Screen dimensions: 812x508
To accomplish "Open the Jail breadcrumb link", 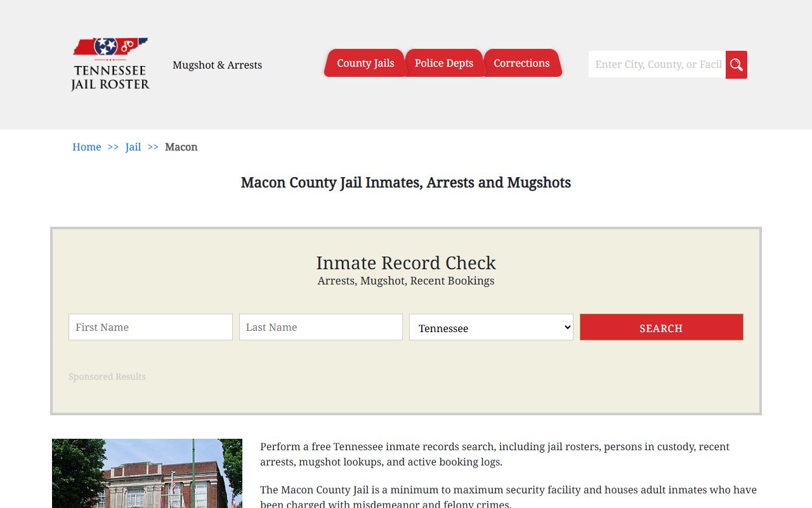I will 133,147.
